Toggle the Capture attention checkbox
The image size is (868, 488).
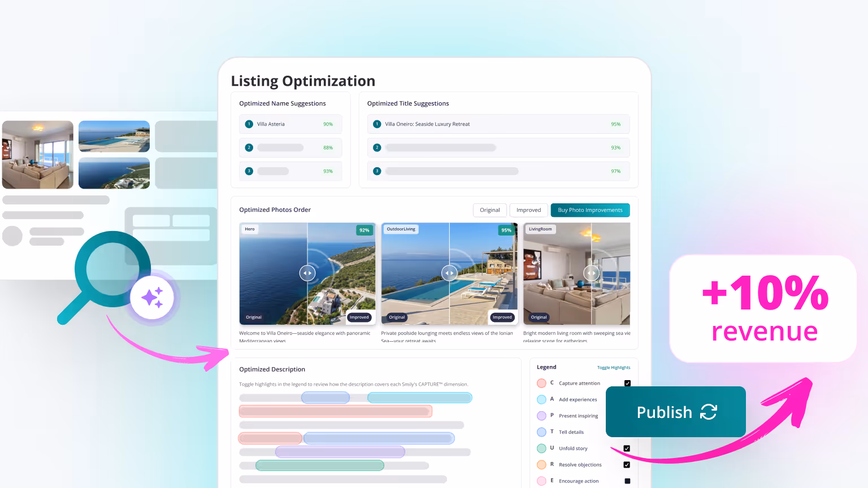(627, 384)
